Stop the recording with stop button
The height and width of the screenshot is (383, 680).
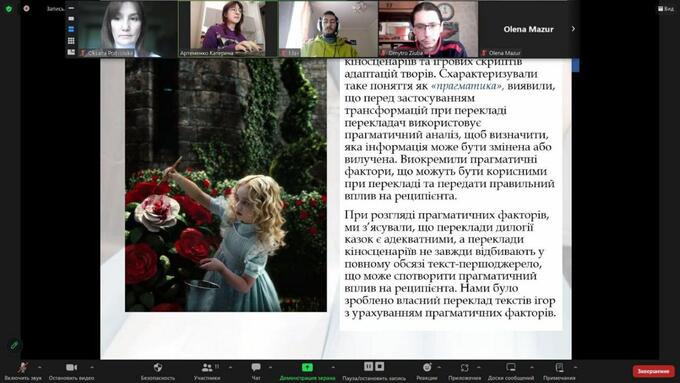coord(379,367)
